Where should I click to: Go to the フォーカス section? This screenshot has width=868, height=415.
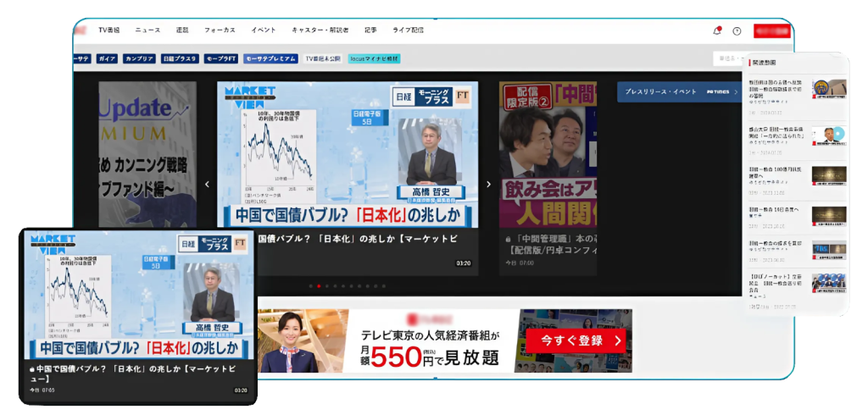tap(220, 30)
